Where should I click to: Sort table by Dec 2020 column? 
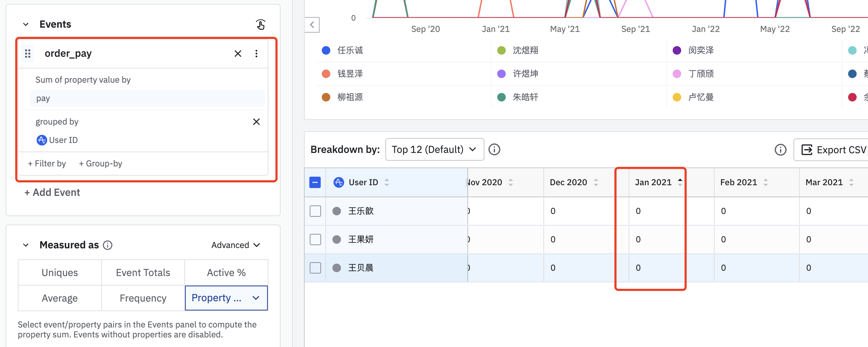596,182
